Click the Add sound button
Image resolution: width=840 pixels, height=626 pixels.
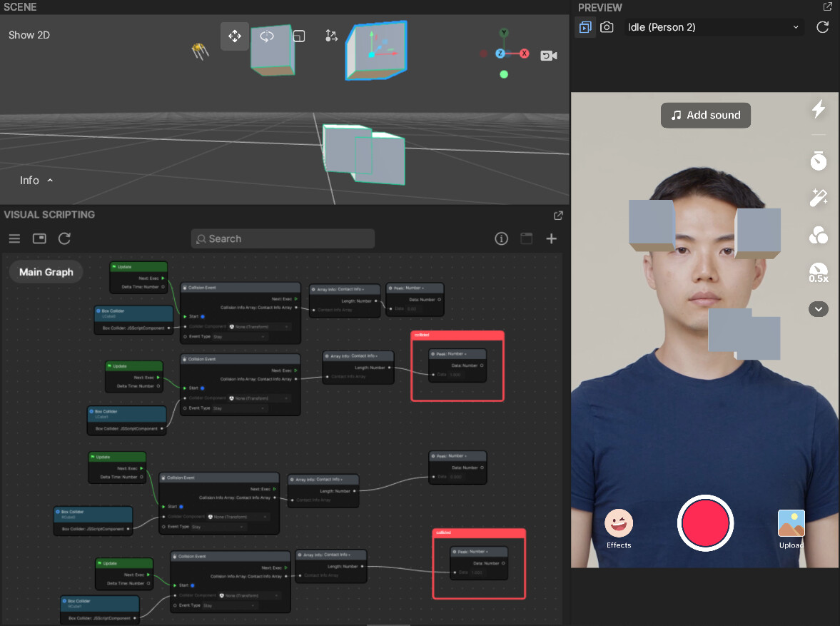pyautogui.click(x=706, y=115)
